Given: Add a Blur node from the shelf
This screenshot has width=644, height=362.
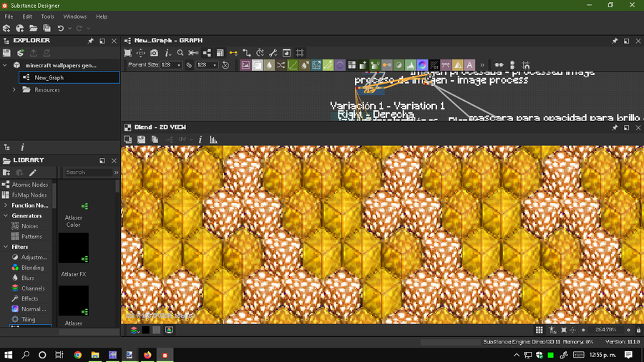Looking at the screenshot, I should (269, 65).
